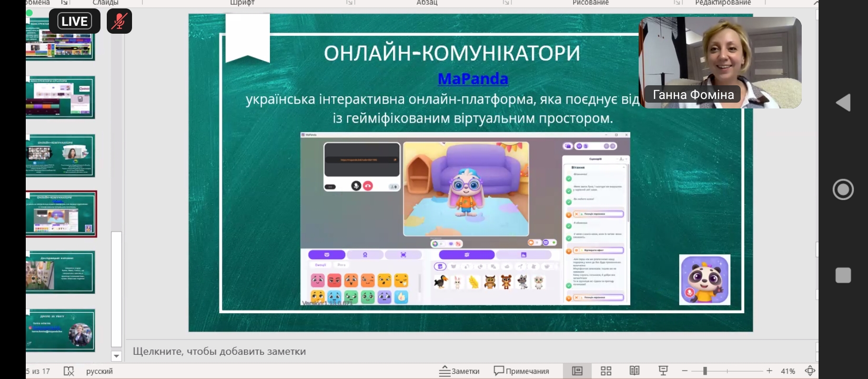This screenshot has width=868, height=379.
Task: Tap the LIVE indicator badge
Action: pyautogui.click(x=74, y=22)
